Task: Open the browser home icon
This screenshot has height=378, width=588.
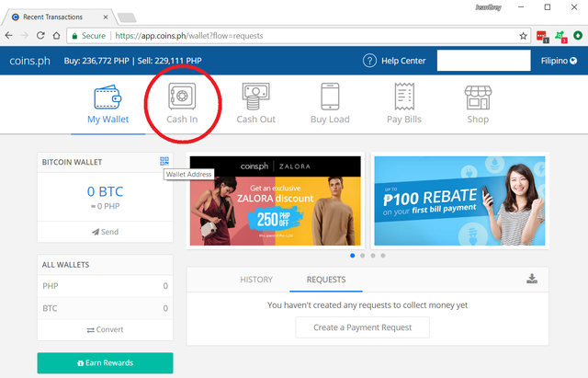Action: (x=56, y=36)
